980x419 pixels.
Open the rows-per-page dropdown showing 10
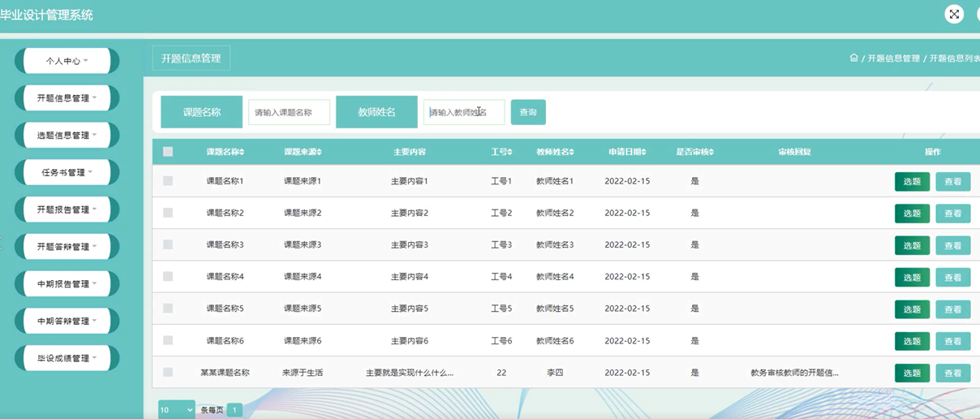tap(176, 410)
